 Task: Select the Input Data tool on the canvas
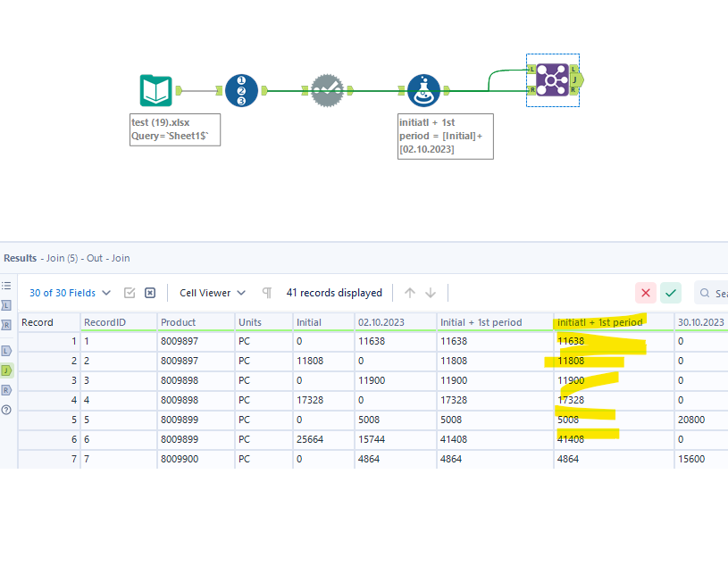coord(156,90)
